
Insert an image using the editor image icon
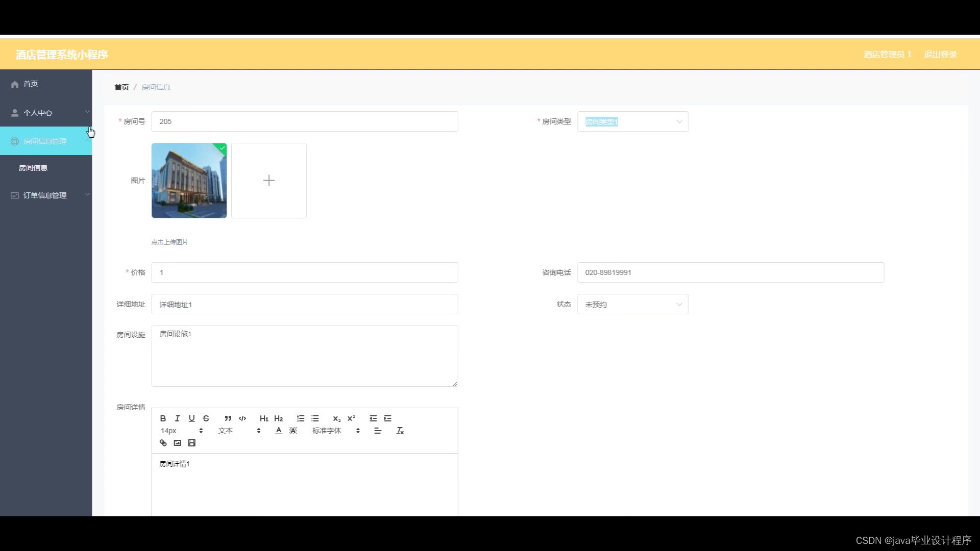coord(177,443)
